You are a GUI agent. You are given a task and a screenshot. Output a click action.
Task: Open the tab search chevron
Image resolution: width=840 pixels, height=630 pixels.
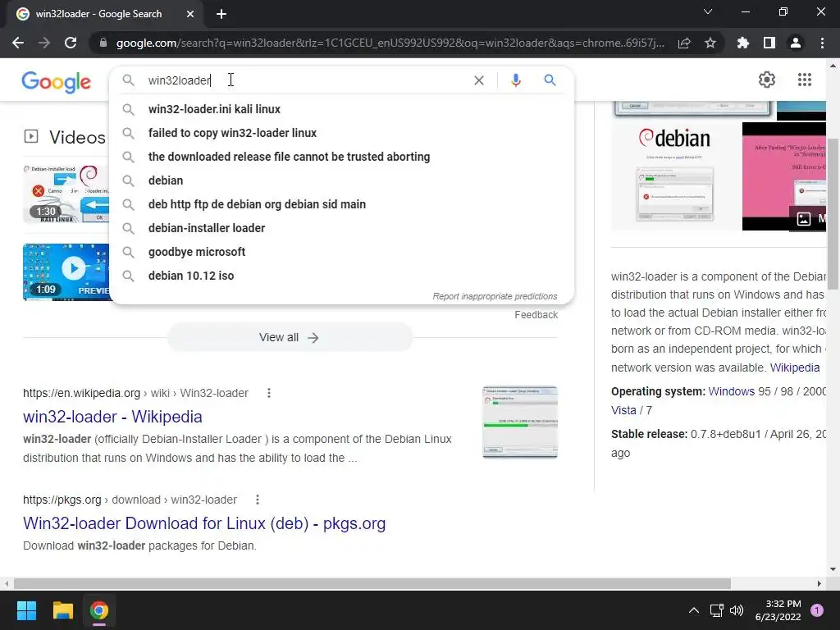click(x=708, y=11)
